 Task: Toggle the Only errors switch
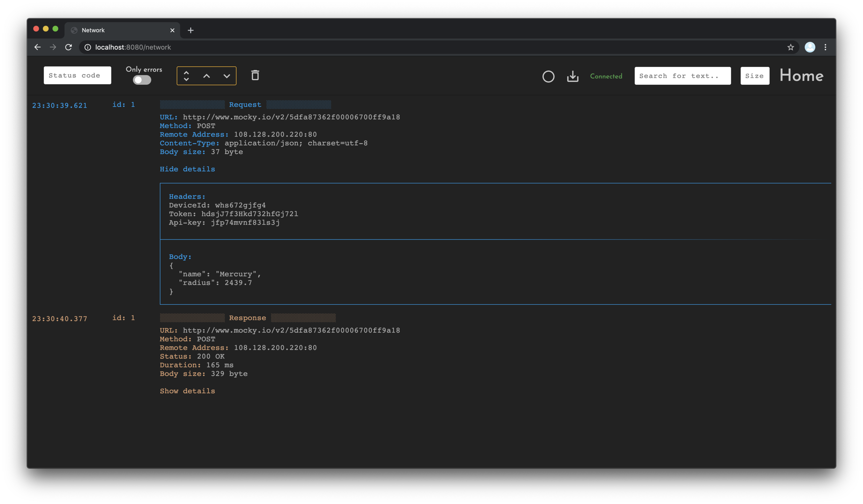click(142, 80)
